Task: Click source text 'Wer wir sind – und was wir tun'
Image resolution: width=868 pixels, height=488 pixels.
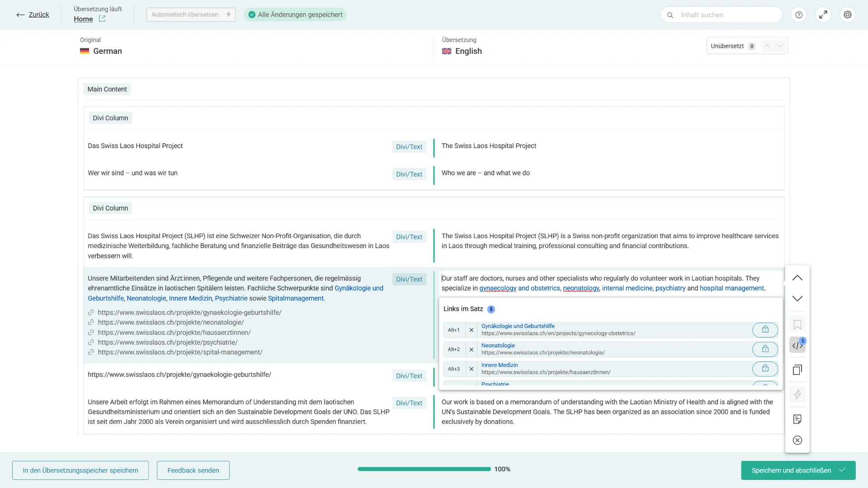Action: click(x=132, y=173)
